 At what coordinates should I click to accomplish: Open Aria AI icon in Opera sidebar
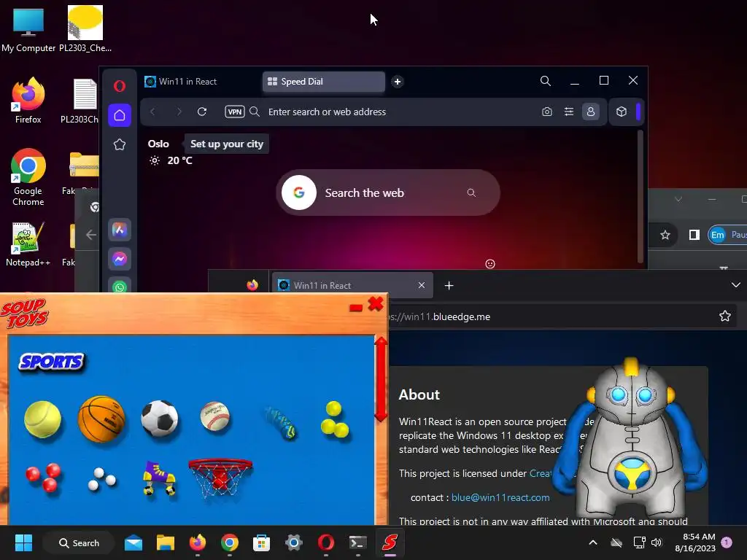coord(120,230)
